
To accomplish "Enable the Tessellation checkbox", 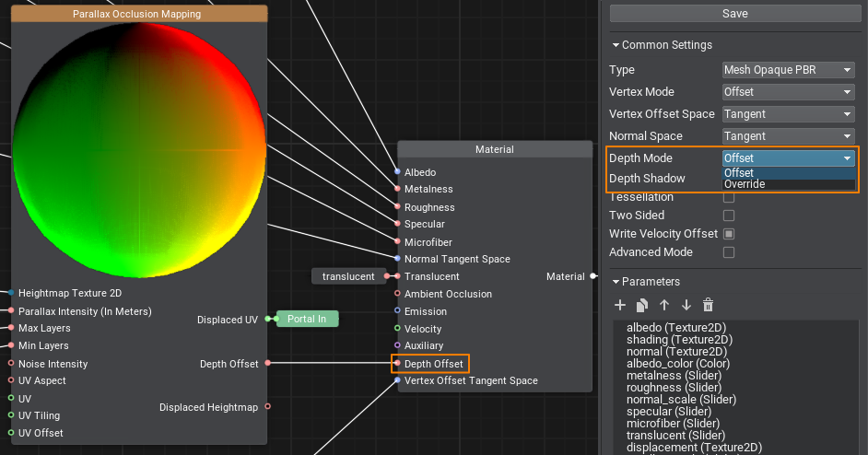I will click(729, 197).
